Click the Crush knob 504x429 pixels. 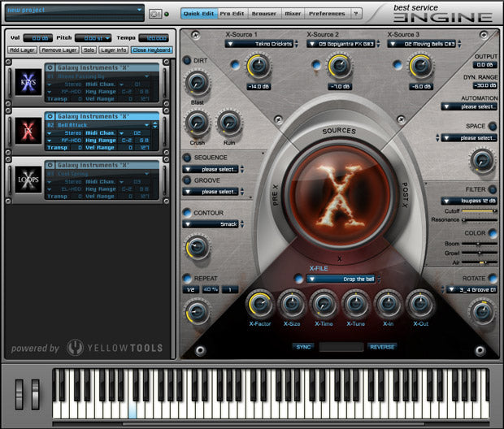197,123
